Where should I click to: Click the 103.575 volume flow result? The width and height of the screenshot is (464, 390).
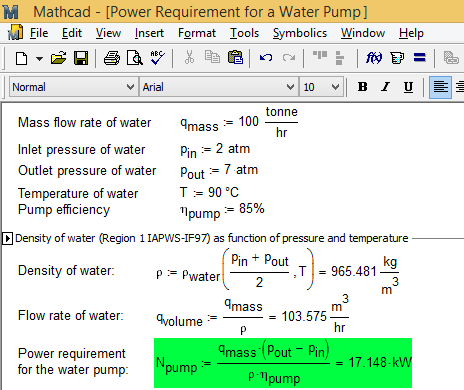pos(304,316)
